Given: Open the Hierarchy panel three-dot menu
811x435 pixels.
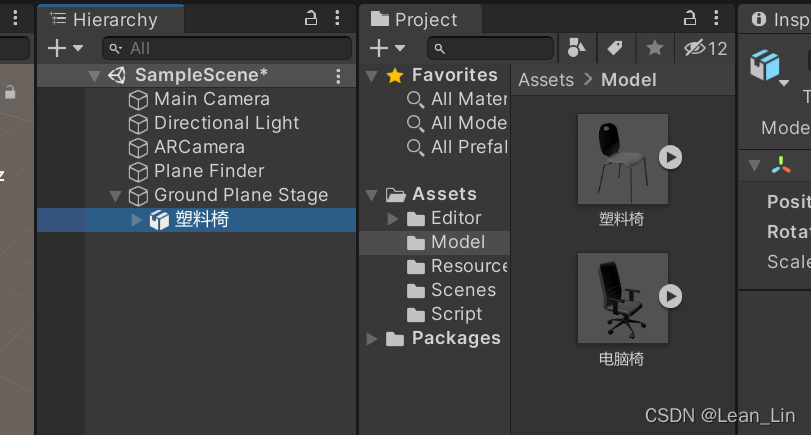Looking at the screenshot, I should [x=339, y=19].
